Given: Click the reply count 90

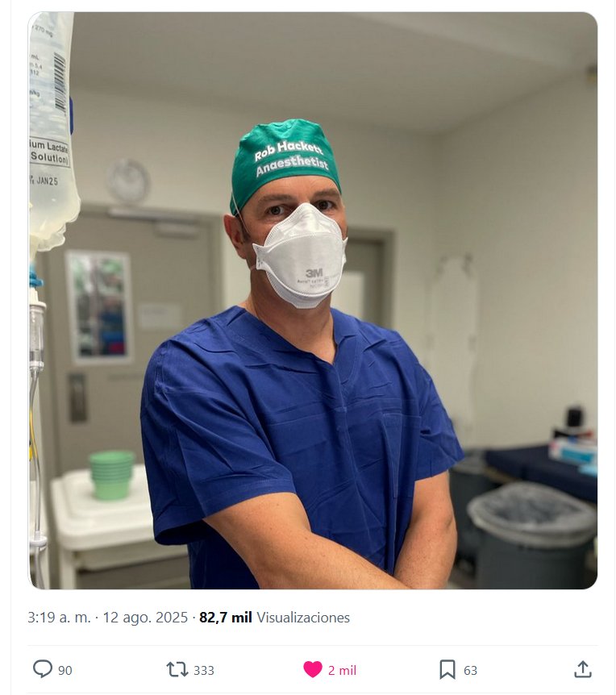Looking at the screenshot, I should click(65, 670).
